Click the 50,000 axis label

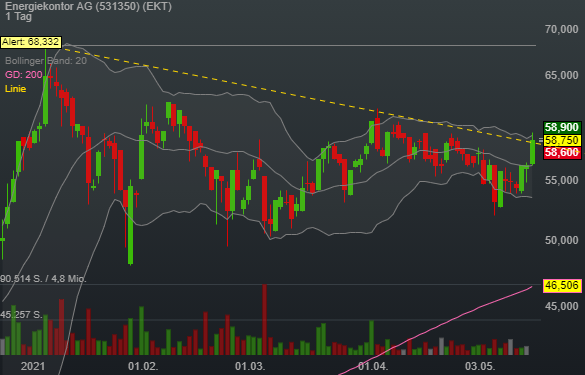(x=561, y=240)
